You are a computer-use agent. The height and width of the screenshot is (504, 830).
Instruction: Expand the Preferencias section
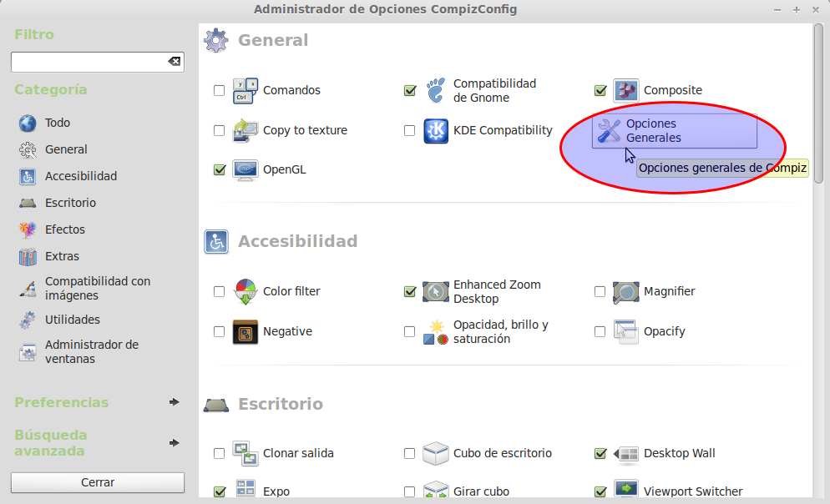174,402
